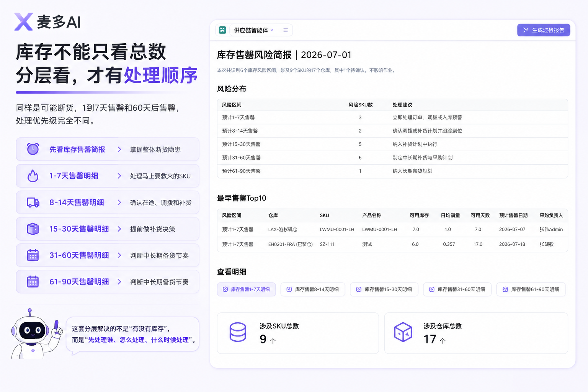Click the truck icon for 8-14天售罄明细

[x=33, y=203]
